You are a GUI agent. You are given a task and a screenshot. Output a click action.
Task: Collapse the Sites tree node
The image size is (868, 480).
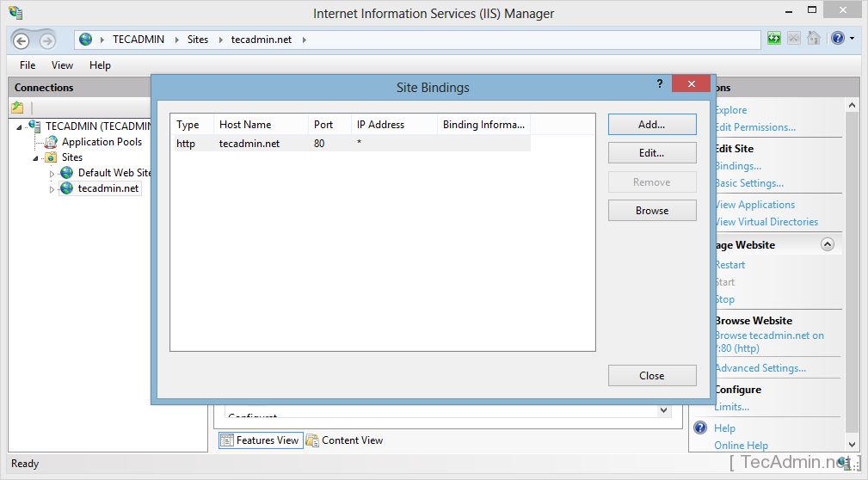pyautogui.click(x=35, y=158)
